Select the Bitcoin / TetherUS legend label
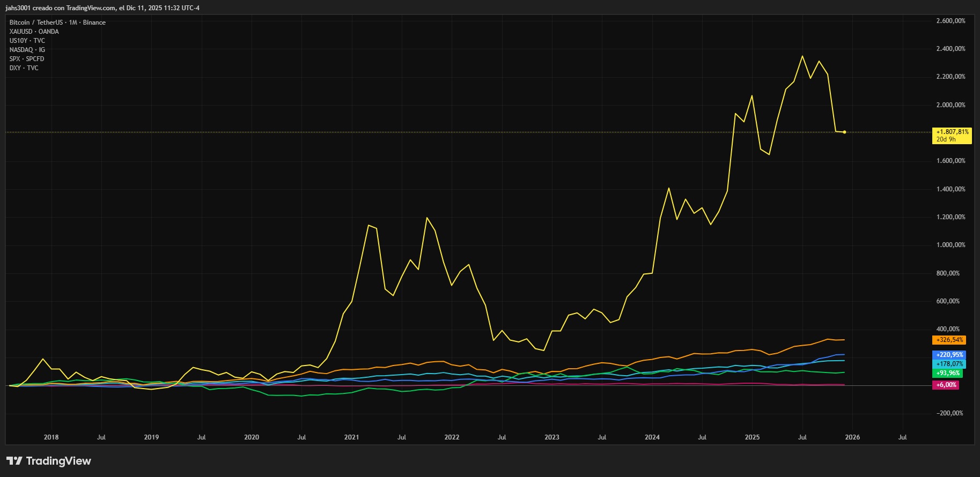Screen dimensions: 980x477 (x=57, y=23)
